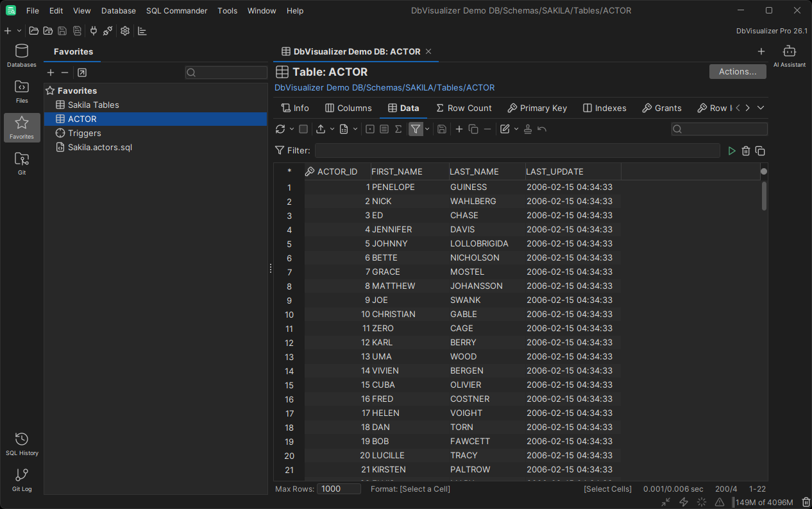Toggle the filter funnel button

click(416, 129)
